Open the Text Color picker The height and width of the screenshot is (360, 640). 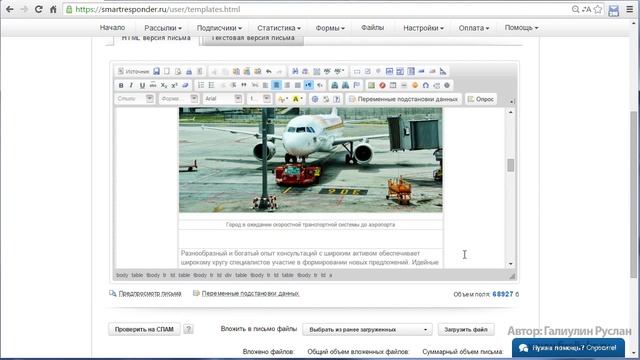click(x=282, y=99)
